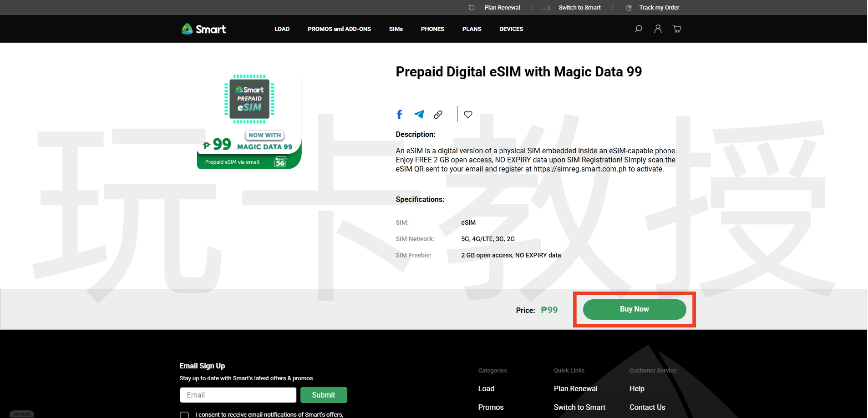This screenshot has height=418, width=868.
Task: Open the PHONES menu
Action: [x=432, y=29]
